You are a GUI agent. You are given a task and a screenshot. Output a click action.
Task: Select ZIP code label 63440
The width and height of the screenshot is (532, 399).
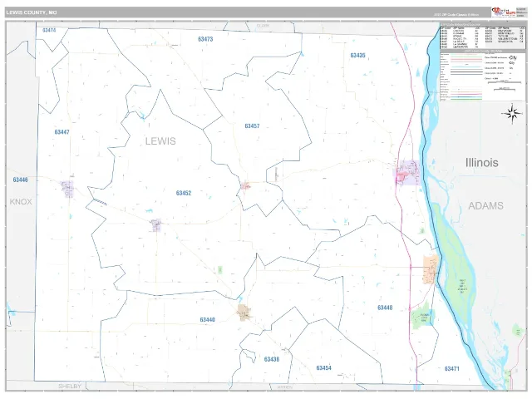[207, 319]
